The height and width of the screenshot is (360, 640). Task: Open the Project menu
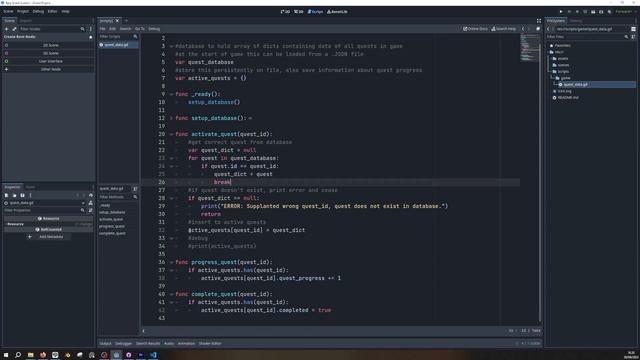(x=23, y=11)
